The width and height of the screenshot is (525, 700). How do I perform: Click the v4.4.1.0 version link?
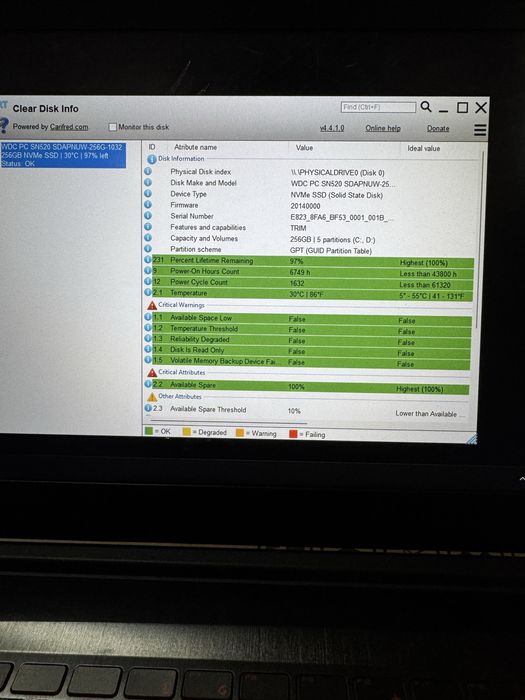pos(332,128)
